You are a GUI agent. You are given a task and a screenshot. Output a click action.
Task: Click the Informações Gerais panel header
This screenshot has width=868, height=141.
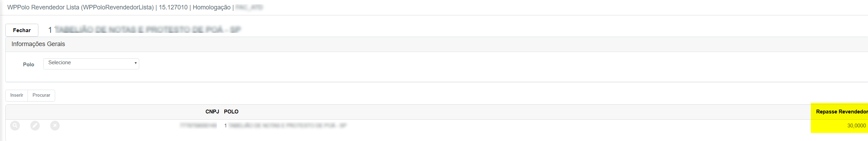(x=38, y=44)
